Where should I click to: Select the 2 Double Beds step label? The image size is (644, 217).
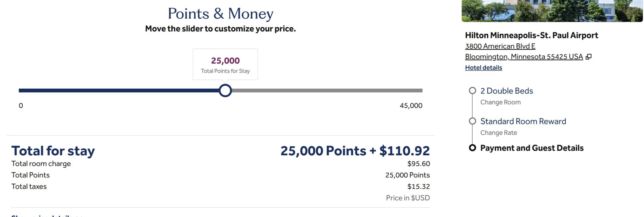pos(507,91)
